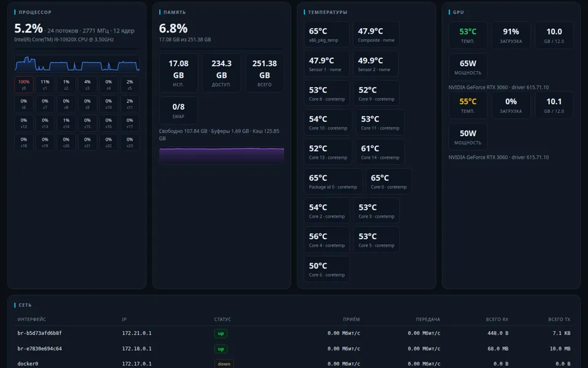
Task: Click the green 53°C GPU temperature tile
Action: [467, 35]
